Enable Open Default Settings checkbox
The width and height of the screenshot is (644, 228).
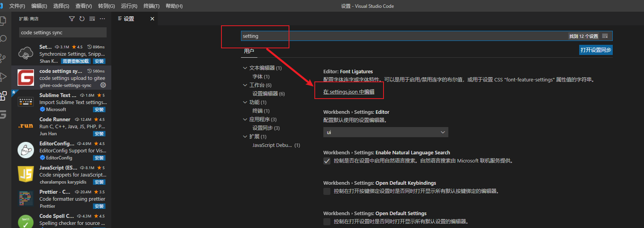[327, 222]
